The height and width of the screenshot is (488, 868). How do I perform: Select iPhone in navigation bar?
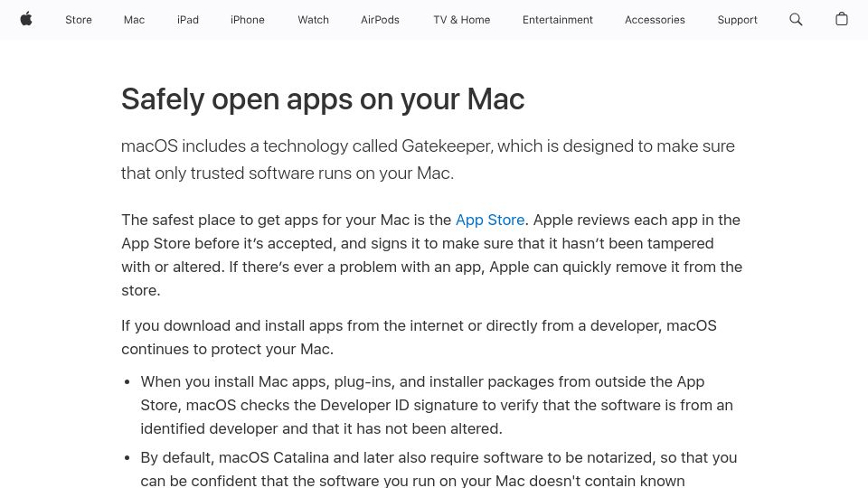(x=248, y=20)
